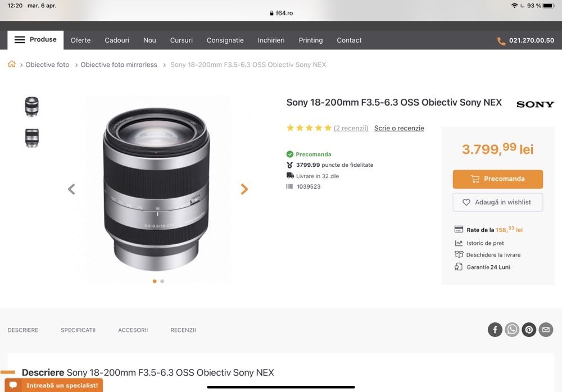
Task: Click the orange phone icon
Action: 501,41
